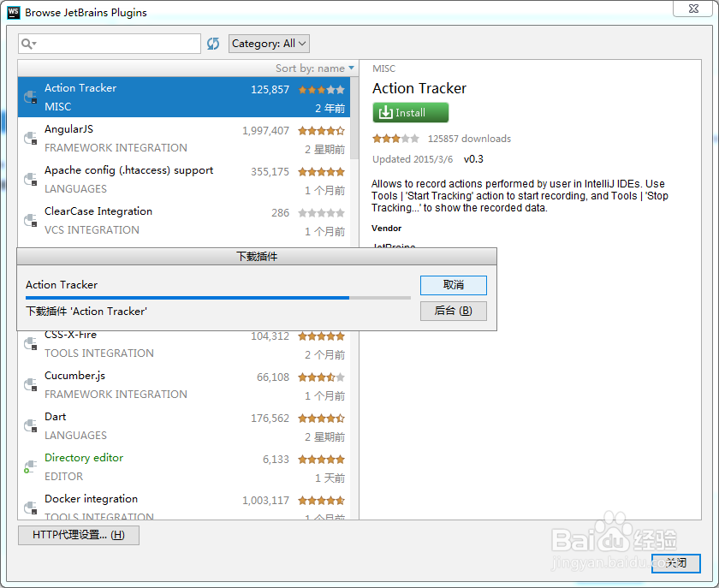
Task: Select the ClearCase Integration row
Action: 184,220
